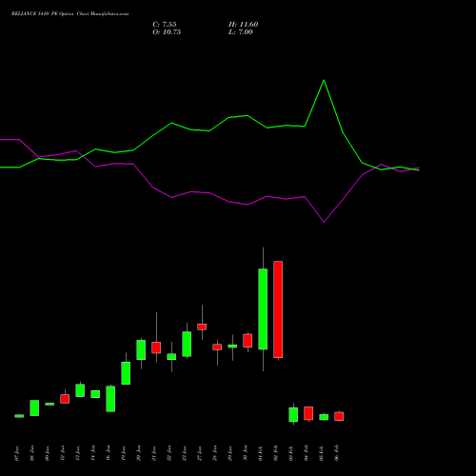Select the red candle above 21 Jan
The height and width of the screenshot is (476, 476).
pos(156,347)
